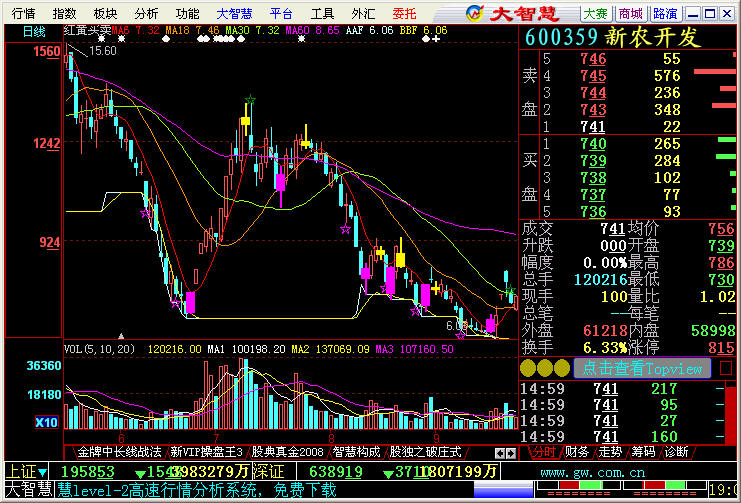Open the 行情 menu
This screenshot has width=741, height=503.
pos(24,14)
